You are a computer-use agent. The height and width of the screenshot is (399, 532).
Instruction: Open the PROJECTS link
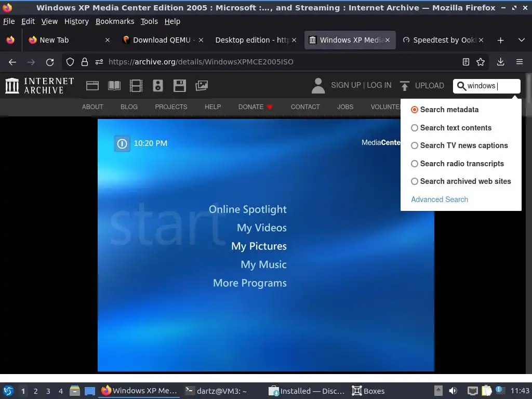pyautogui.click(x=171, y=107)
